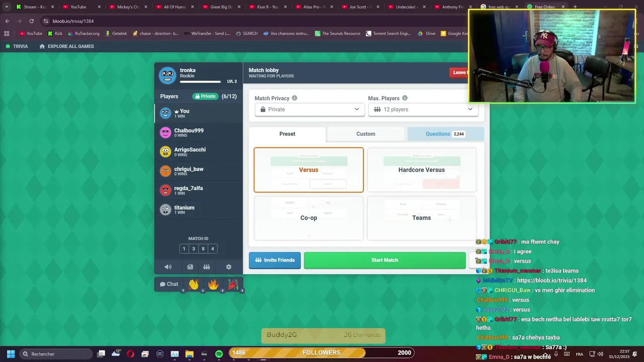Open File Explorer from the taskbar
Image resolution: width=644 pixels, height=362 pixels.
(x=189, y=354)
